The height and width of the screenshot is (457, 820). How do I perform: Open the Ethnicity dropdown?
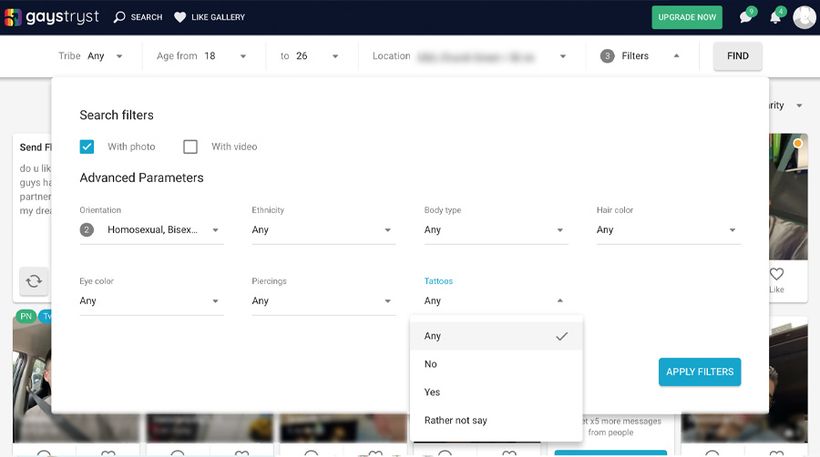324,230
